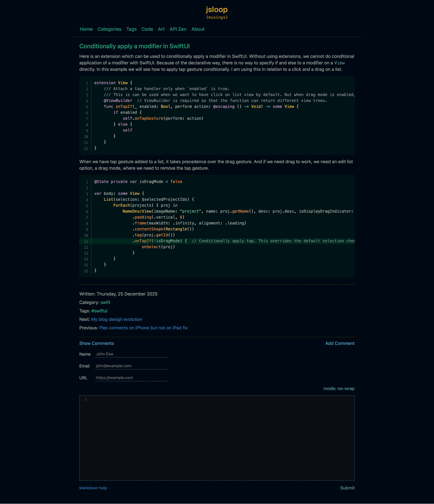434x504 pixels.
Task: Open the About page
Action: click(x=198, y=29)
